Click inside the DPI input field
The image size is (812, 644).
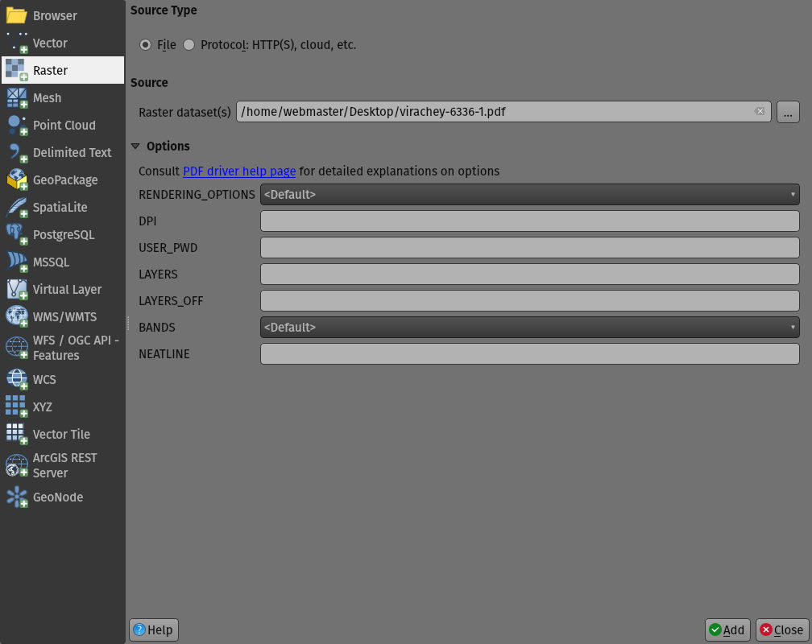pyautogui.click(x=529, y=221)
